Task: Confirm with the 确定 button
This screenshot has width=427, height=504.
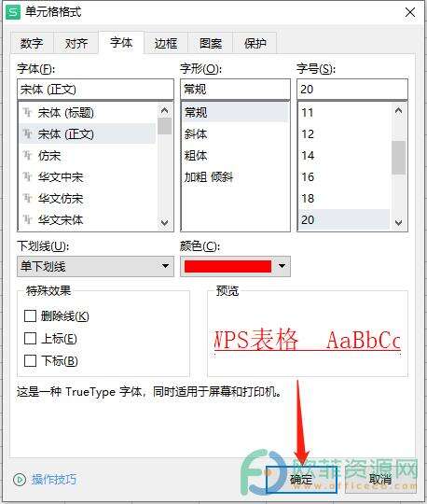Action: click(301, 479)
